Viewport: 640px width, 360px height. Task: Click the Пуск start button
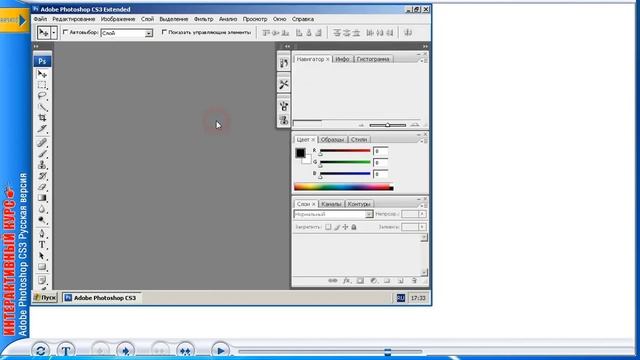(x=45, y=298)
